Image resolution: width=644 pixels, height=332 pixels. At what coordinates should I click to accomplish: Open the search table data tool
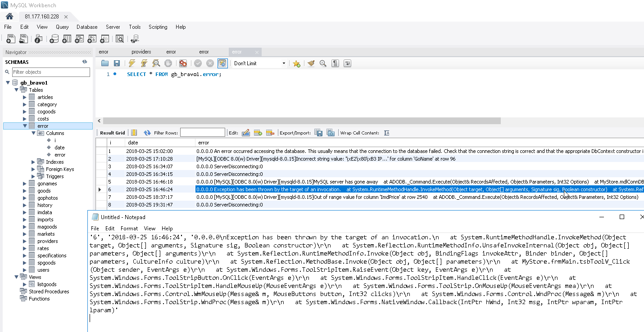(x=120, y=39)
